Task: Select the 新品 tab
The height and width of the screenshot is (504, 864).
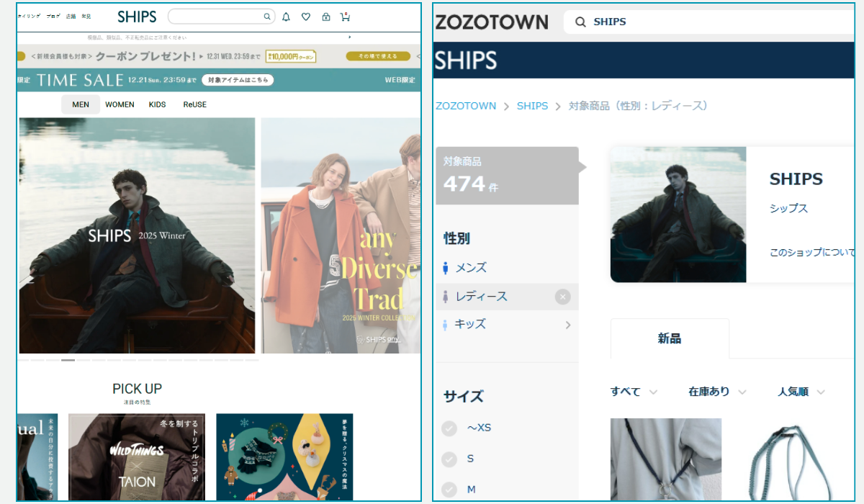Action: pyautogui.click(x=670, y=338)
